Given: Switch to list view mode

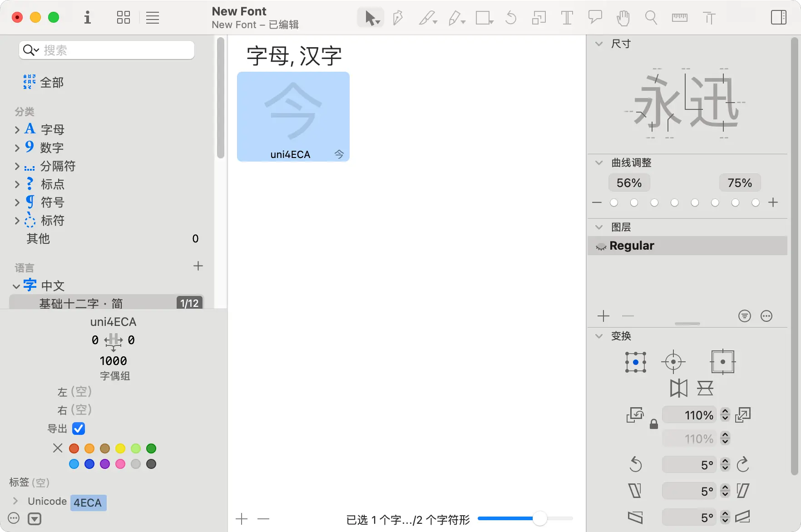Looking at the screenshot, I should (153, 18).
